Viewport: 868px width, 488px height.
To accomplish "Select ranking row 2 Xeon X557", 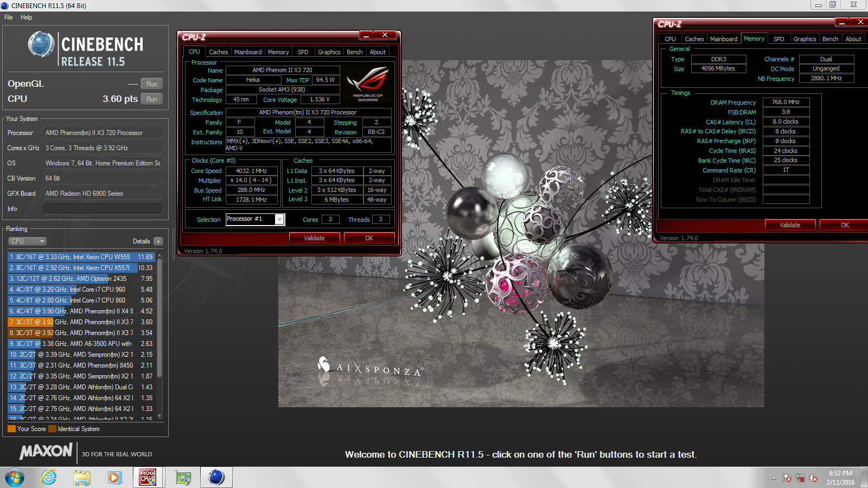I will coord(81,268).
